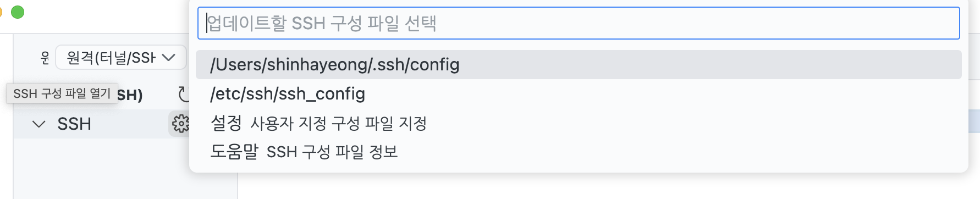This screenshot has height=199, width=980.
Task: Click the green macOS zoom window button
Action: coord(18,12)
